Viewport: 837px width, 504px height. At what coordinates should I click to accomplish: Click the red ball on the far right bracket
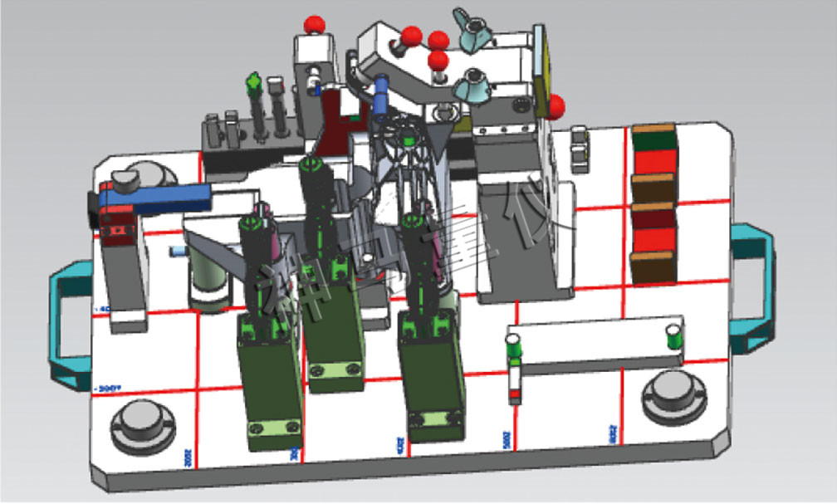tap(556, 106)
